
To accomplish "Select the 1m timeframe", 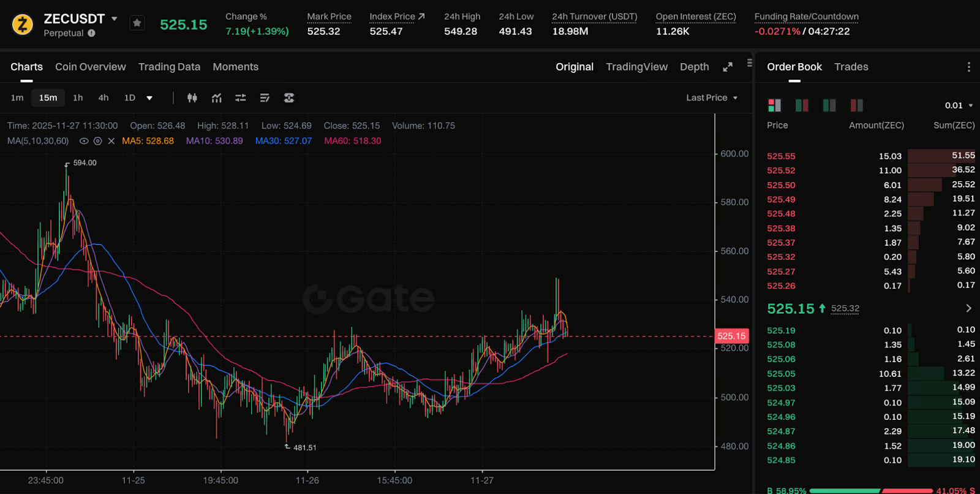I will (17, 97).
